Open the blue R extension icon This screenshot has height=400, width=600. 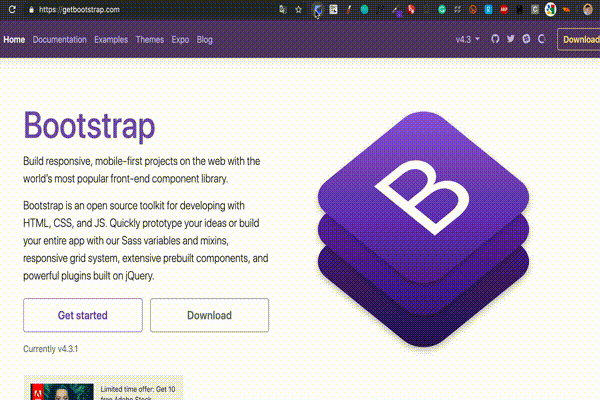click(x=488, y=10)
